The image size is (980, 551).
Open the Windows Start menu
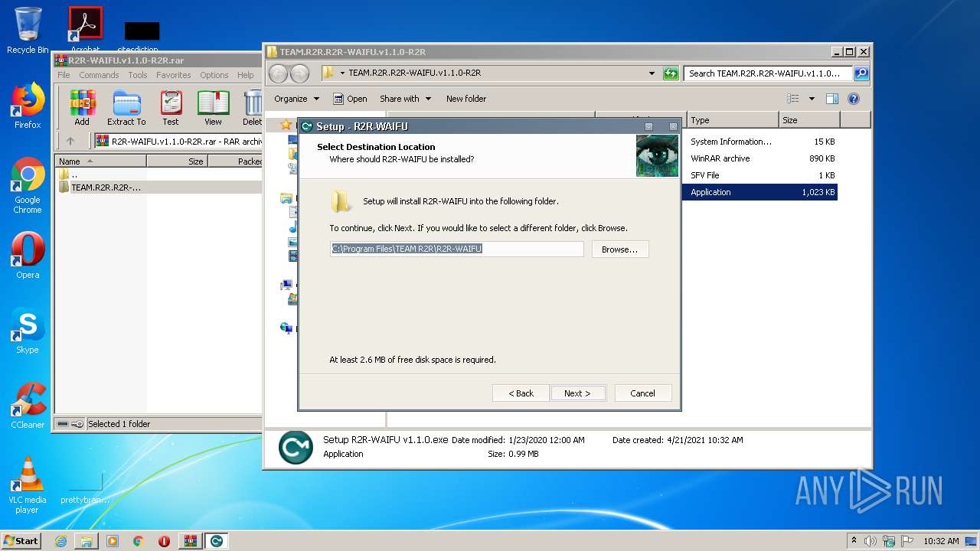(21, 541)
